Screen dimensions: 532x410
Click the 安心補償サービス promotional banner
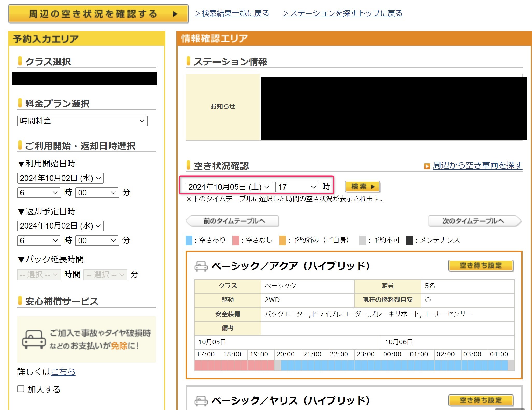click(x=87, y=339)
